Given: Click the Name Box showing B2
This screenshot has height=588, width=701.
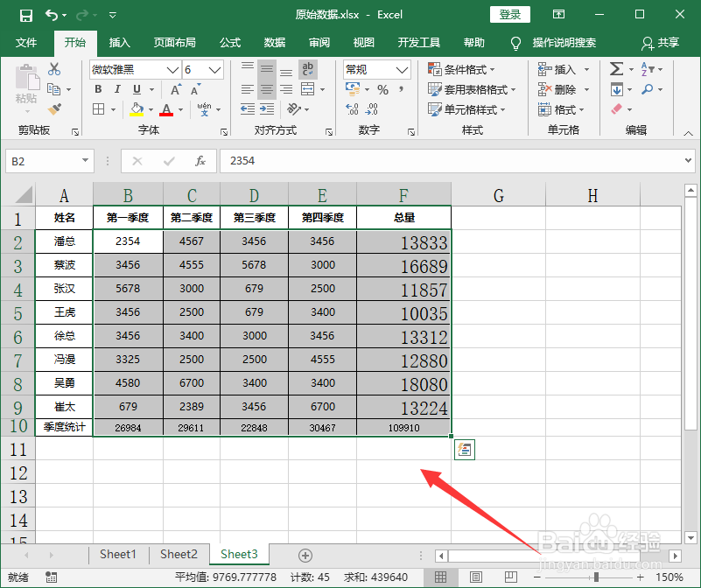Looking at the screenshot, I should click(x=50, y=161).
